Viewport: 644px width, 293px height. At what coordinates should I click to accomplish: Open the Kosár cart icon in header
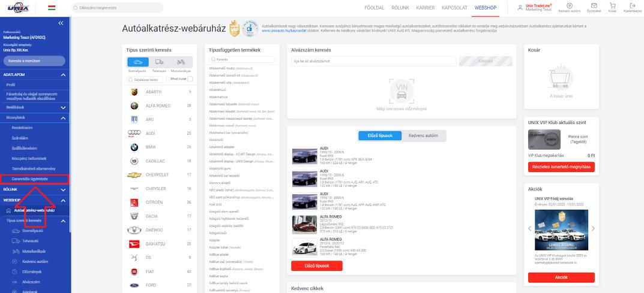(612, 5)
